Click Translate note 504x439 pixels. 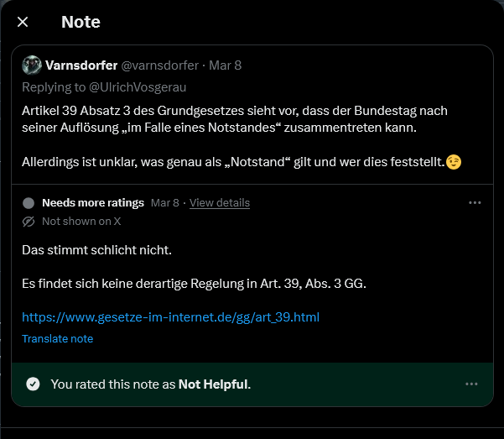coord(57,338)
